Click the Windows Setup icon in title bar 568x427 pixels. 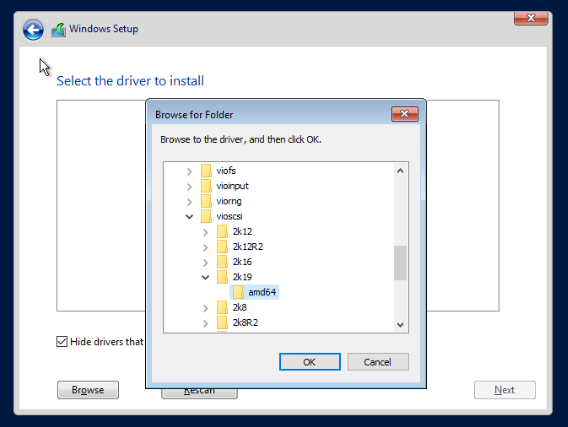pyautogui.click(x=58, y=30)
